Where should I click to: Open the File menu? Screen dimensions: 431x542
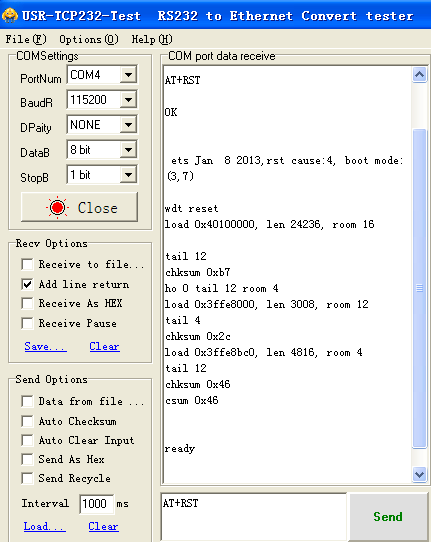tap(26, 39)
